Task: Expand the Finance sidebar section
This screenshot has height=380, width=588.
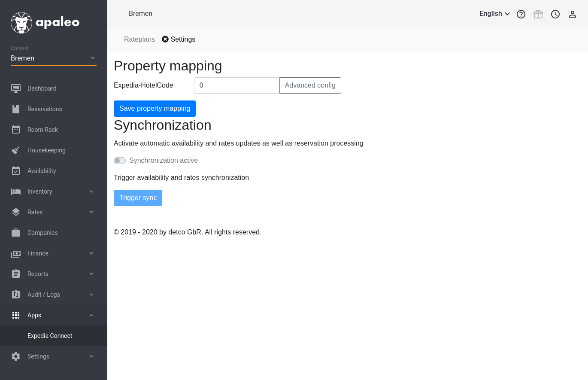Action: (x=53, y=253)
